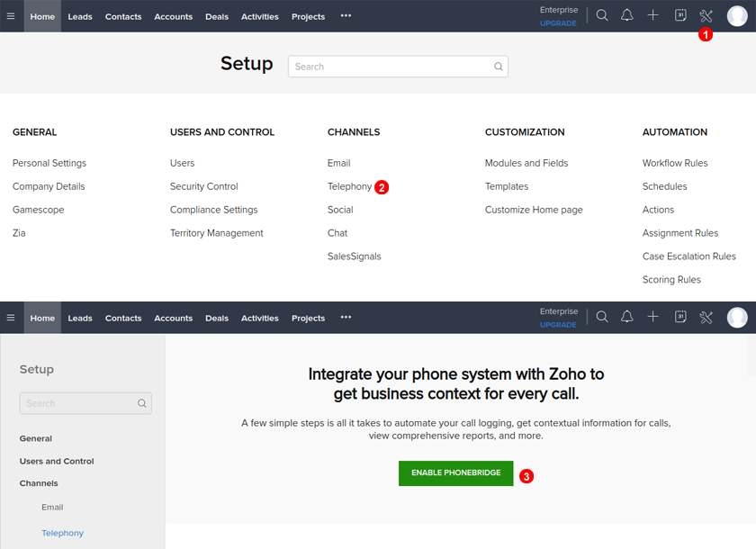The height and width of the screenshot is (549, 756).
Task: Open hamburger menu in lower navigation bar
Action: [x=11, y=318]
